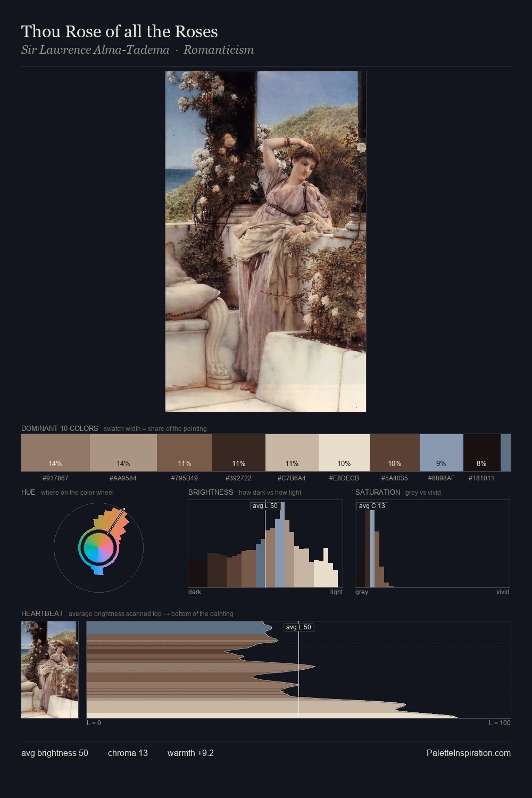Select the #181011 near-black swatch

point(482,453)
